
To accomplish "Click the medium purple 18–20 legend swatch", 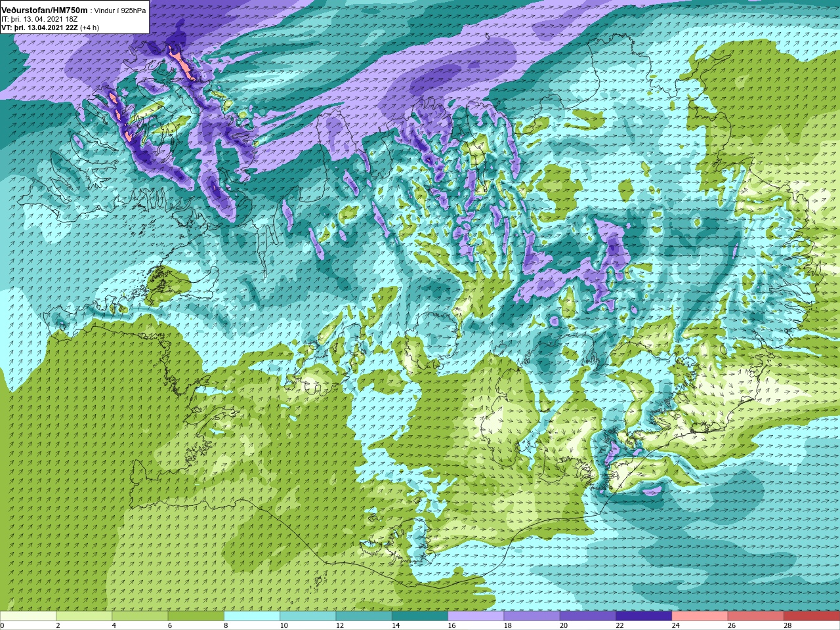I will point(532,616).
